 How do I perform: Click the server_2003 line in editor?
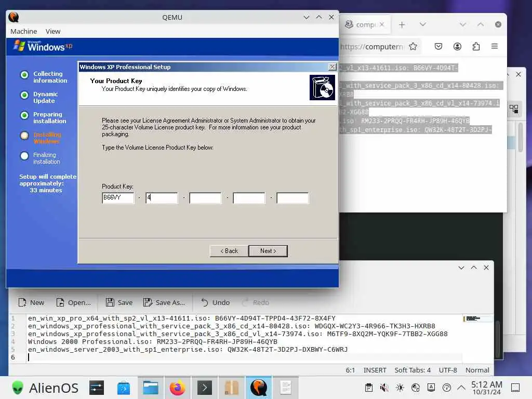pyautogui.click(x=188, y=350)
